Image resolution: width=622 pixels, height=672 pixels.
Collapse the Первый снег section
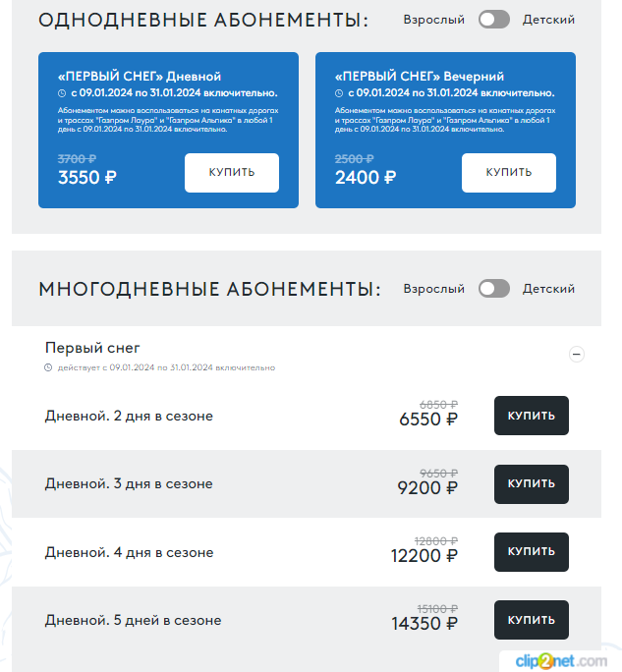[x=576, y=354]
